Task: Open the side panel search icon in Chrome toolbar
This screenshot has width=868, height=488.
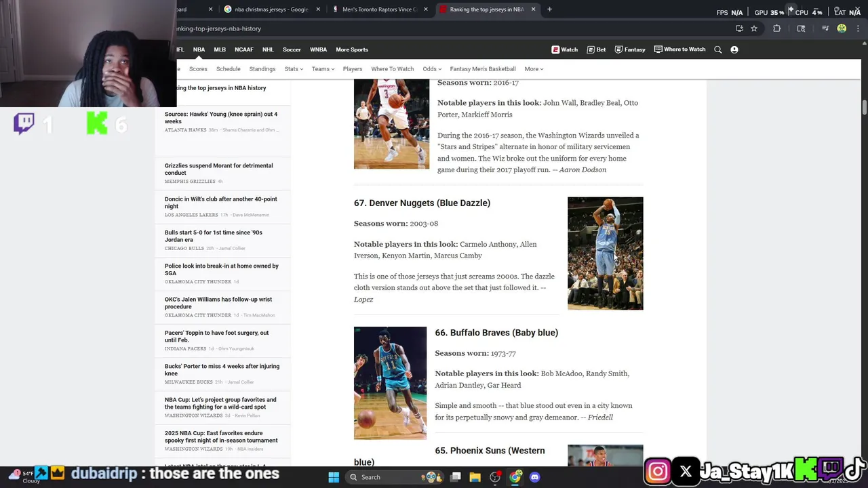Action: [x=801, y=28]
